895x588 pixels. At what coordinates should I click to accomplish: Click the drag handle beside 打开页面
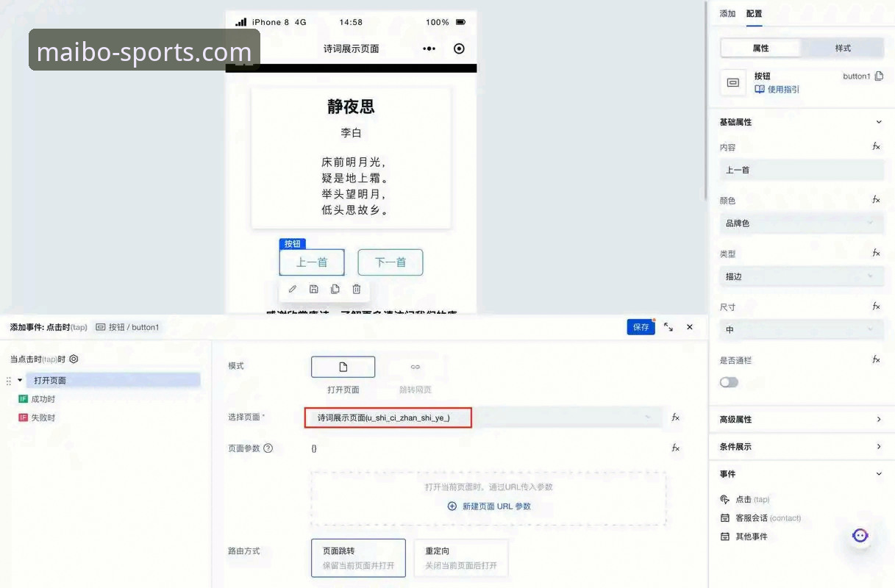pyautogui.click(x=9, y=381)
